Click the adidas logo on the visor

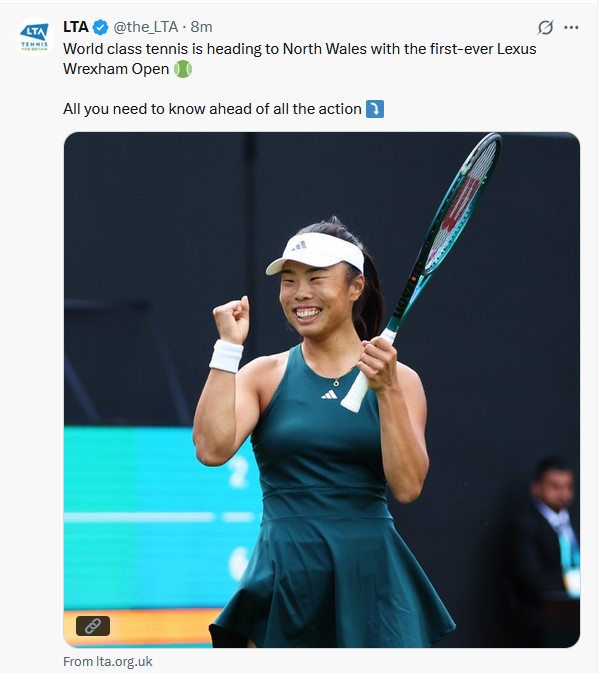299,246
